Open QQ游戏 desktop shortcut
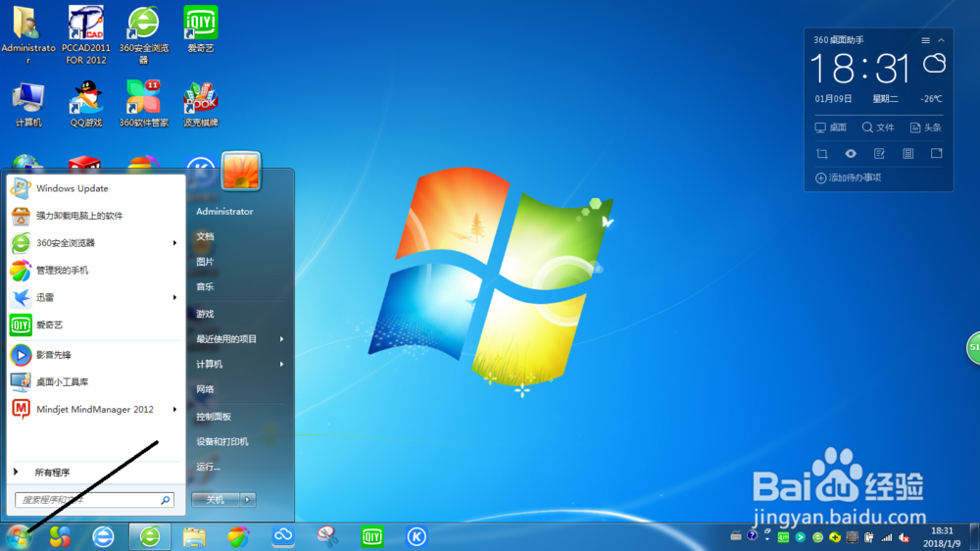 (x=85, y=105)
